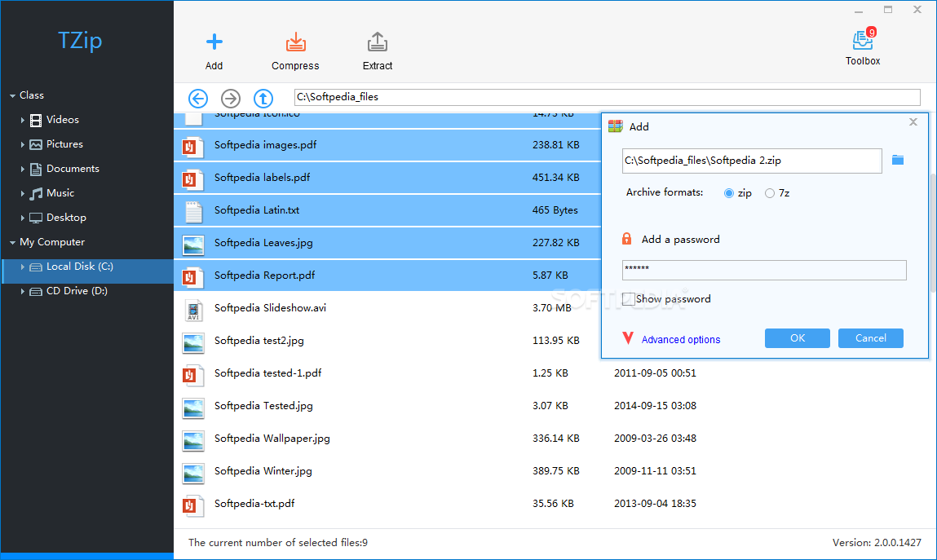
Task: Select the zip archive format
Action: (728, 193)
